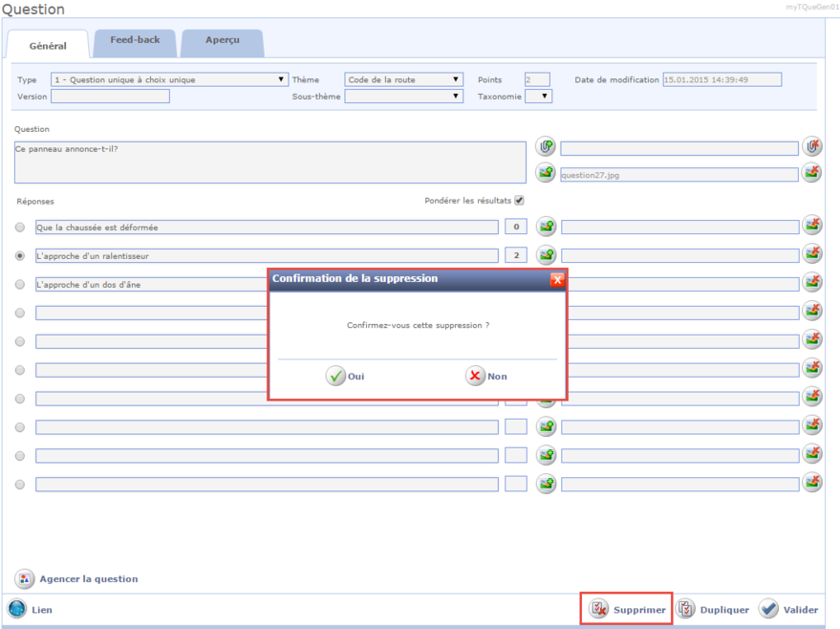
Task: Open the Taxonomie dropdown
Action: [x=539, y=96]
